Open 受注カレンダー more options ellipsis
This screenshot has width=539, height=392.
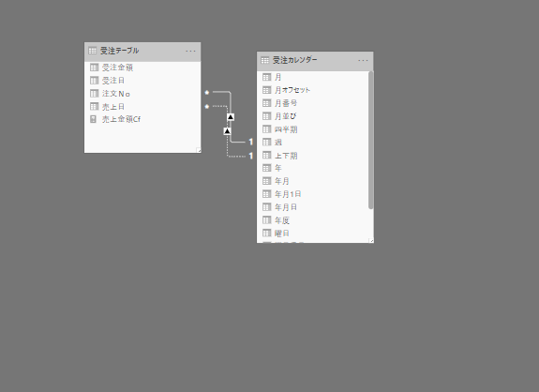pyautogui.click(x=363, y=61)
